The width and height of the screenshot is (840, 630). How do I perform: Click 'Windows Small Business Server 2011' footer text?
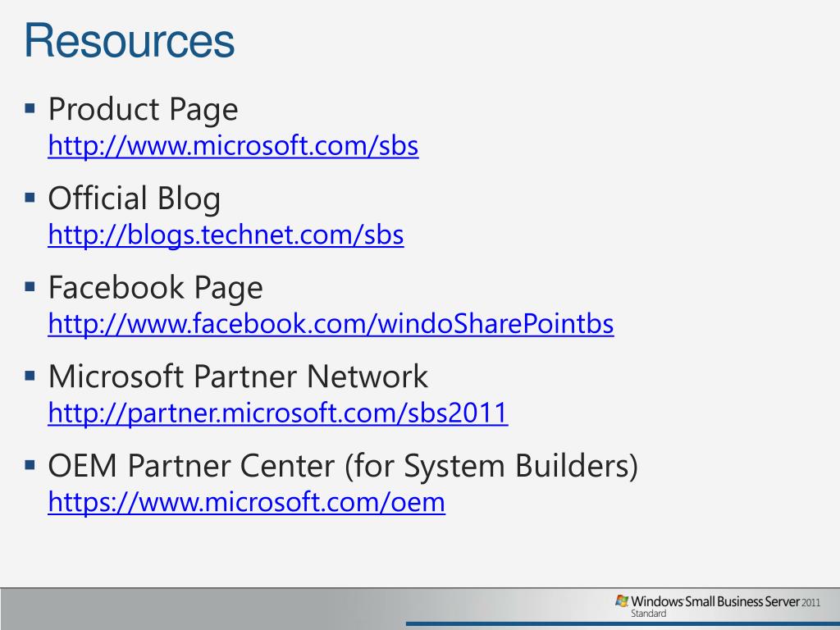(x=725, y=601)
